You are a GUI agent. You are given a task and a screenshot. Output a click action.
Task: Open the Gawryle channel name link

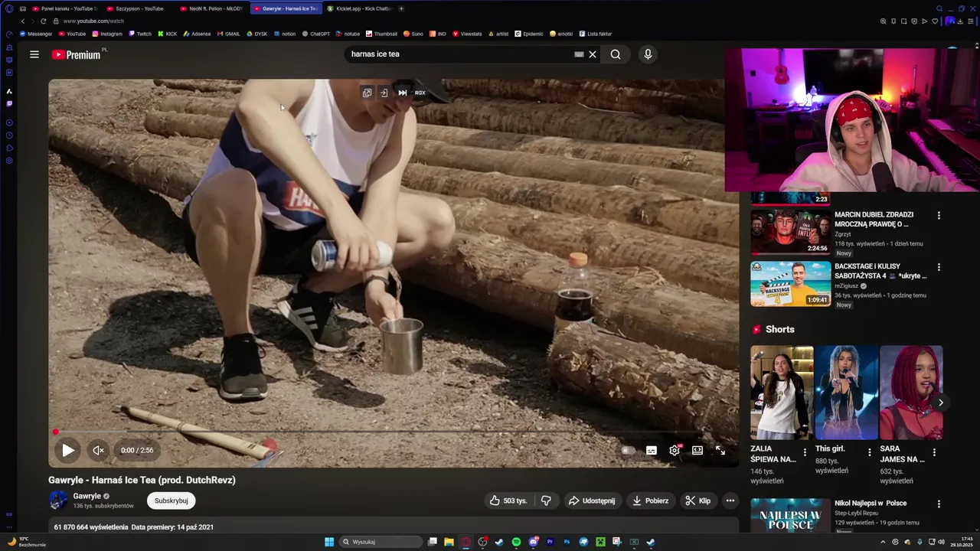[87, 496]
